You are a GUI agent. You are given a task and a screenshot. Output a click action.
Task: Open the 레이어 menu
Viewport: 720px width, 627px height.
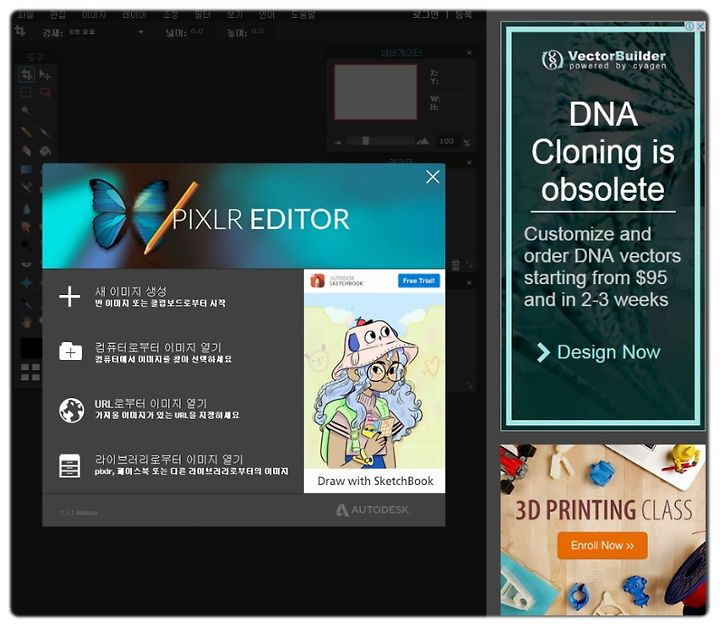pos(134,15)
